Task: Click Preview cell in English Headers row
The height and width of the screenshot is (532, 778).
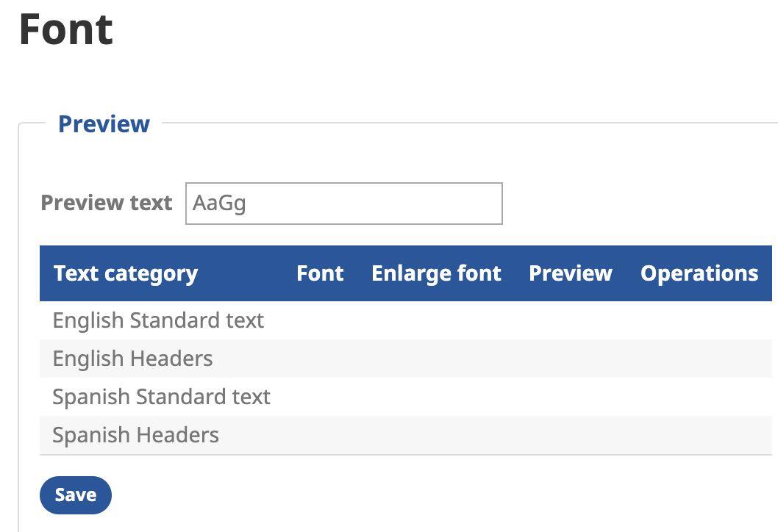Action: point(570,359)
